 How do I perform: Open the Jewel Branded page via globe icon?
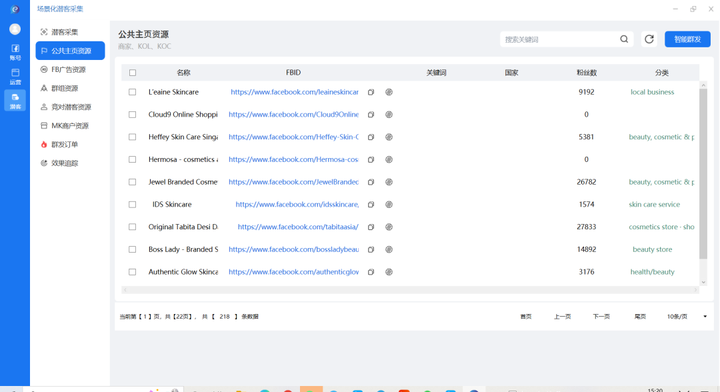(x=389, y=182)
